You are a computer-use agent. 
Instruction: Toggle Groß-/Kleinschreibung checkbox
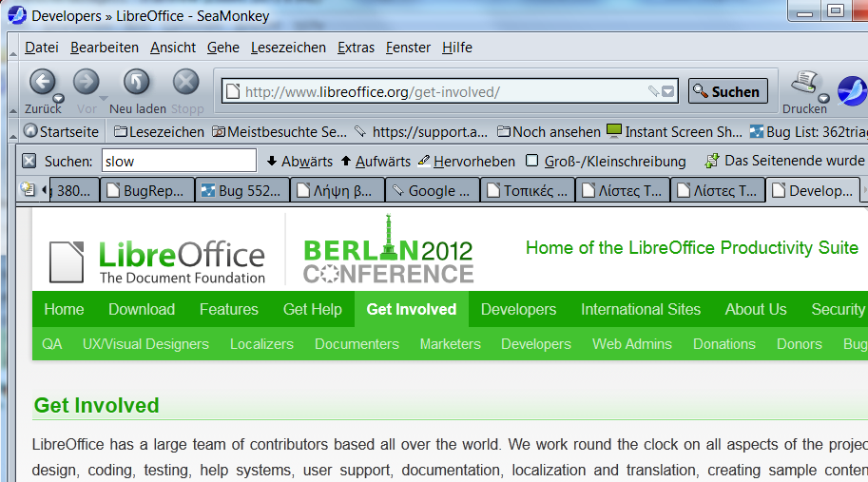pyautogui.click(x=532, y=162)
